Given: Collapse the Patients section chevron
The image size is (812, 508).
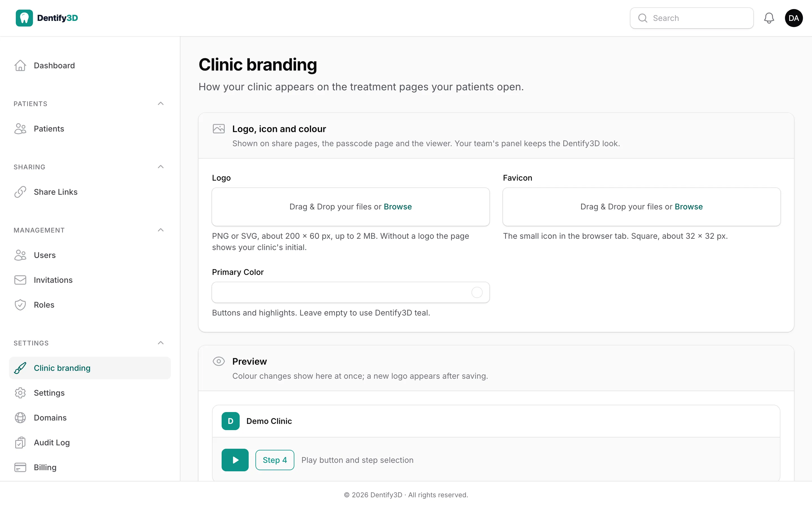Looking at the screenshot, I should tap(161, 104).
